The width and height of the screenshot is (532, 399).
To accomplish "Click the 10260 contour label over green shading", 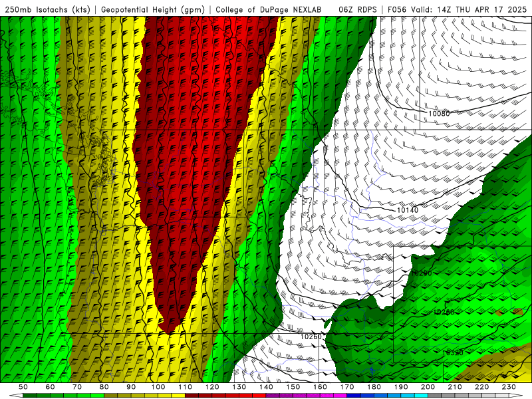I will 444,312.
